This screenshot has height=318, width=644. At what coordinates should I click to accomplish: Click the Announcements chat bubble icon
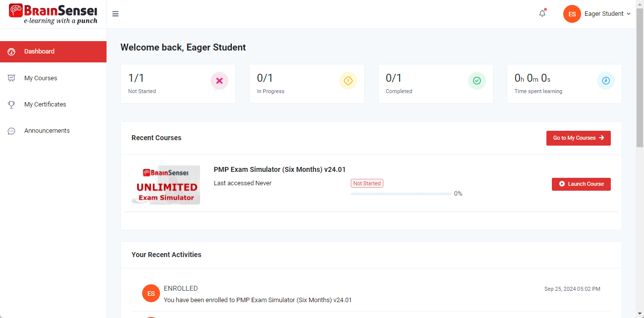click(11, 131)
